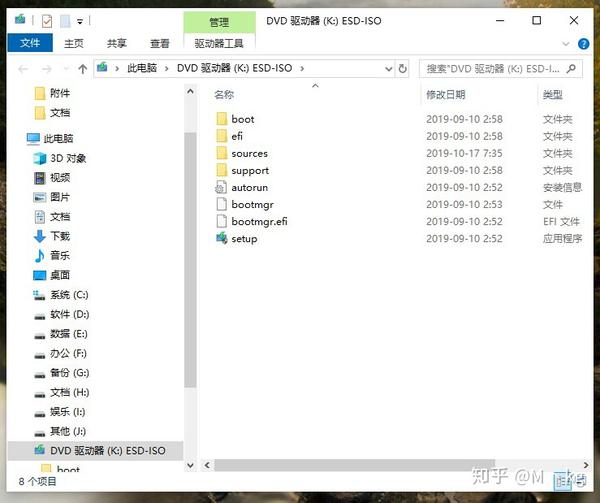Switch to the 查看 ribbon tab
The width and height of the screenshot is (600, 503).
(x=160, y=44)
